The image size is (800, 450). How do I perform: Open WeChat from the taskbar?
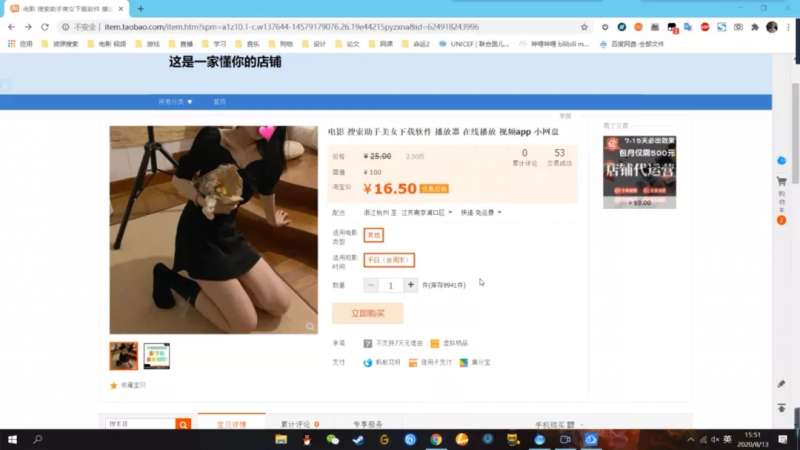[x=333, y=439]
